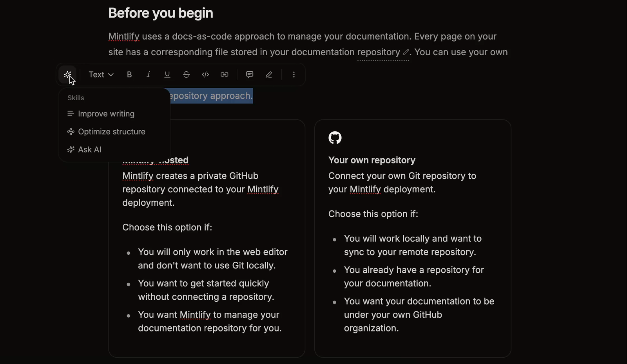Click the edit pencil icon beside repository
This screenshot has width=627, height=364.
[x=406, y=52]
